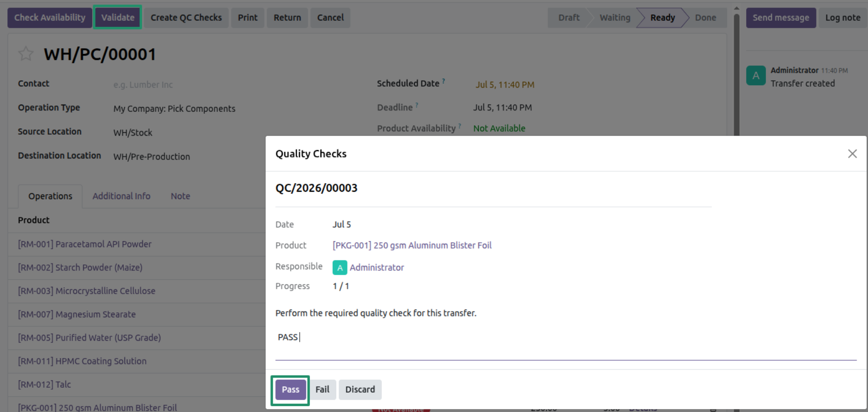The width and height of the screenshot is (868, 412).
Task: Validate the transfer
Action: (x=118, y=18)
